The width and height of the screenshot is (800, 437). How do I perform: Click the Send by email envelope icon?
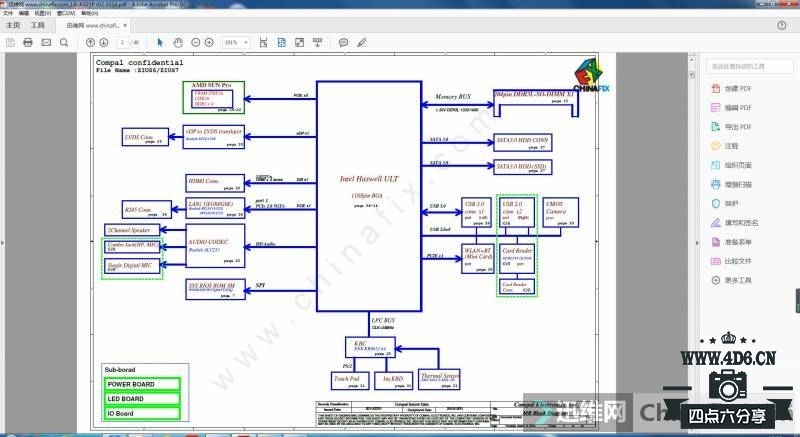pyautogui.click(x=46, y=42)
